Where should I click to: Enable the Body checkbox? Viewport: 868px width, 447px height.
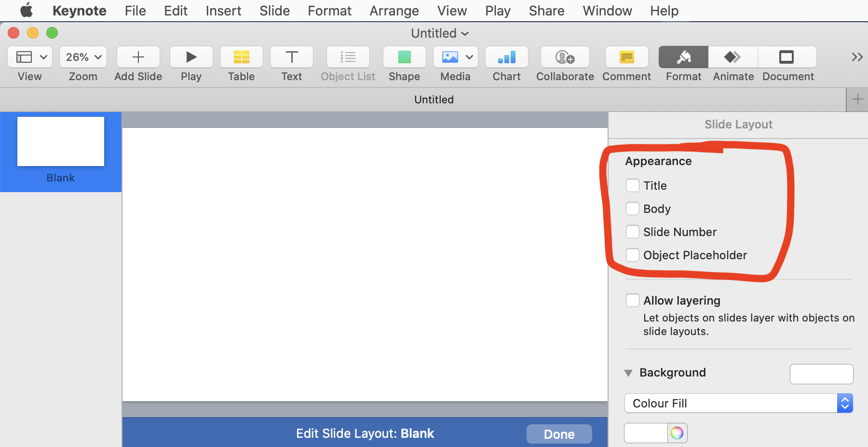click(633, 209)
